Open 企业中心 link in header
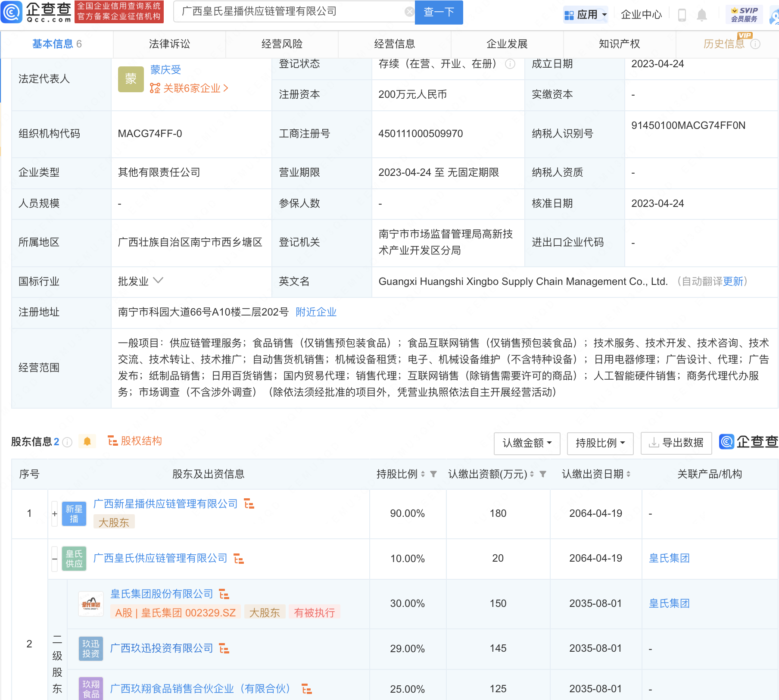Screen dimensions: 779x700 641,15
